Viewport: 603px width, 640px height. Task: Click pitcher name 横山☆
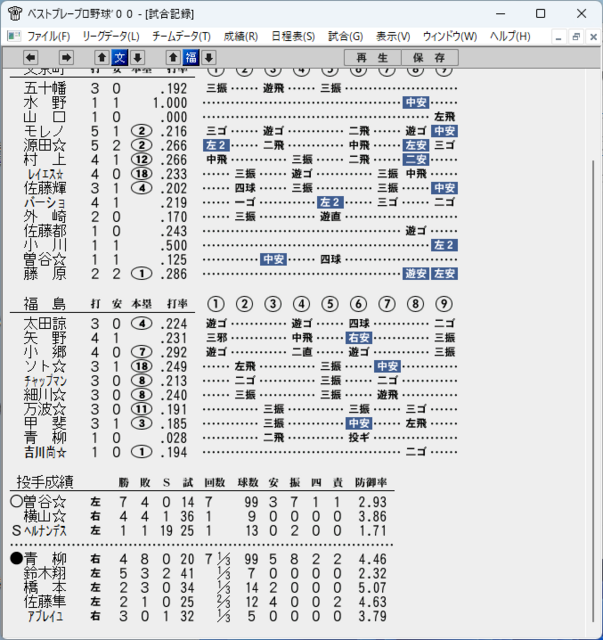[45, 516]
